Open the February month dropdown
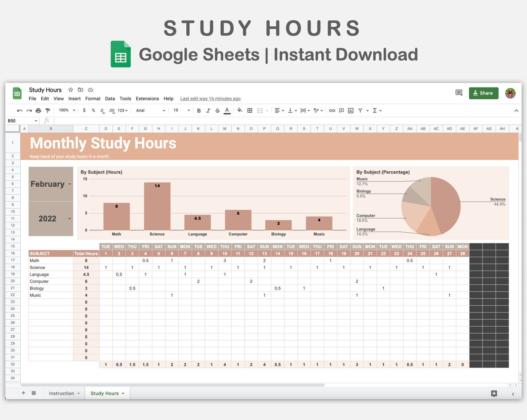Image resolution: width=527 pixels, height=420 pixels. click(69, 184)
